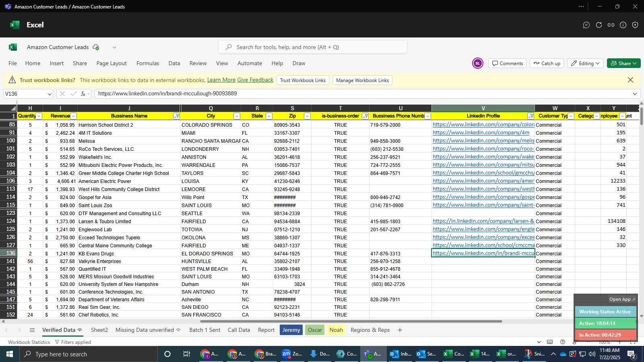This screenshot has height=362, width=644.
Task: Open Snipping Tool from the taskbar
Action: [x=534, y=354]
